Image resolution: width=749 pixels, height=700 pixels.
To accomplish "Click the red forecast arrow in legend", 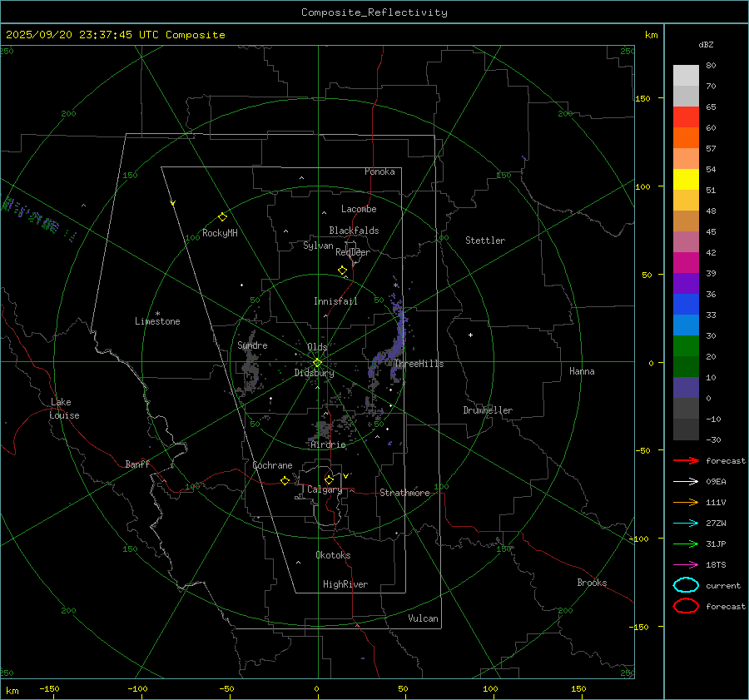I will pyautogui.click(x=685, y=460).
